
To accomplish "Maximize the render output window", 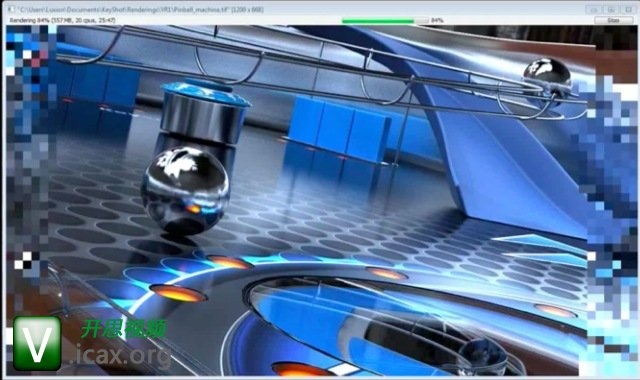I will coord(611,9).
